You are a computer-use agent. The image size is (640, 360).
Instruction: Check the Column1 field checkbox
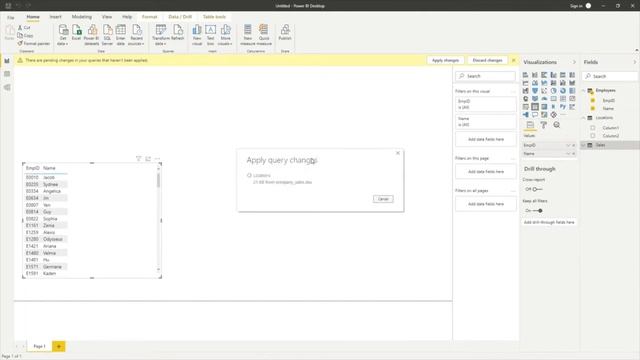(593, 128)
